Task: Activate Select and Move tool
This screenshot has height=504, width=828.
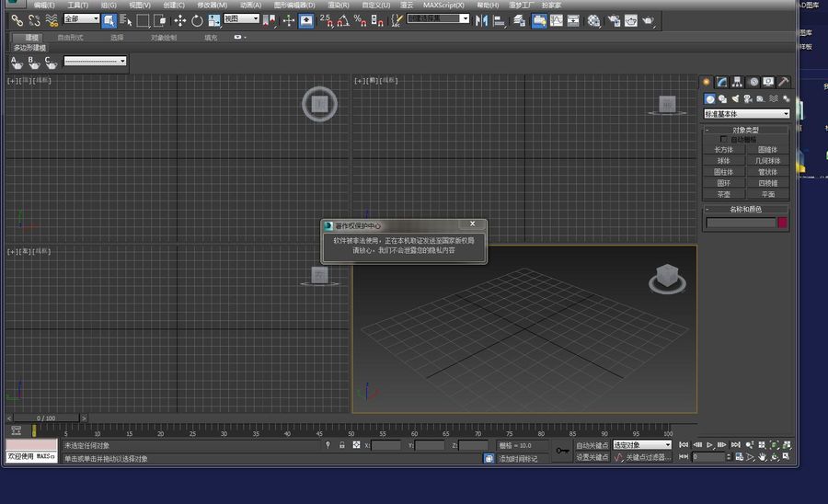Action: 180,20
